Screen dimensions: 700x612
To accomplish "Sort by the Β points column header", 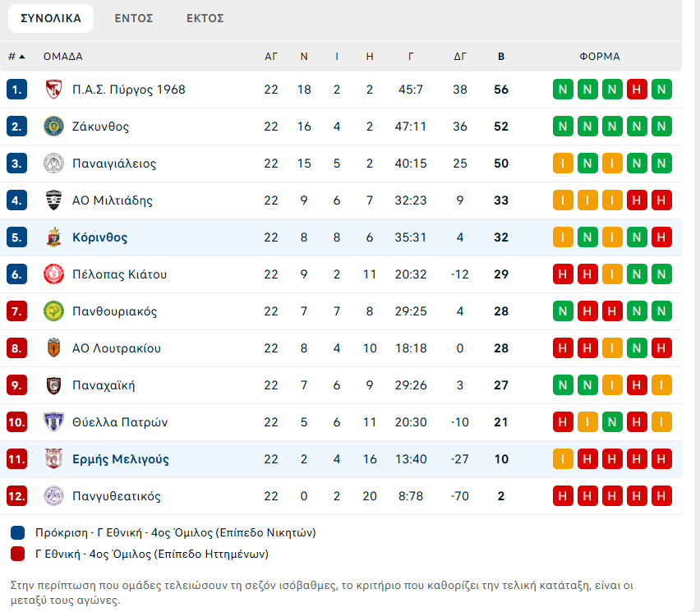I will (501, 57).
